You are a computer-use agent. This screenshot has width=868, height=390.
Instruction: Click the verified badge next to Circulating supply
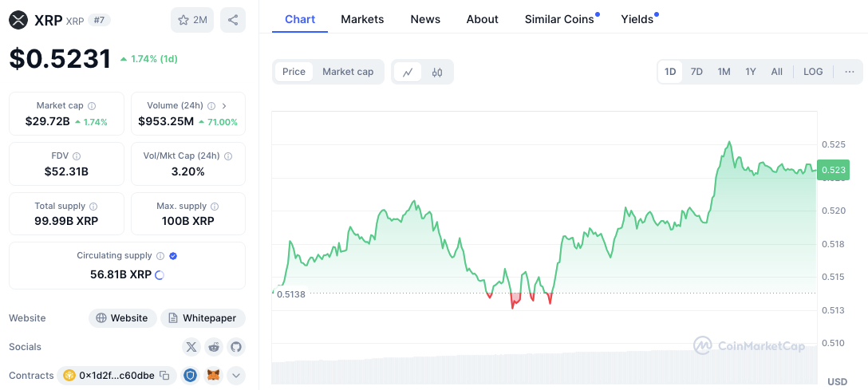tap(173, 256)
